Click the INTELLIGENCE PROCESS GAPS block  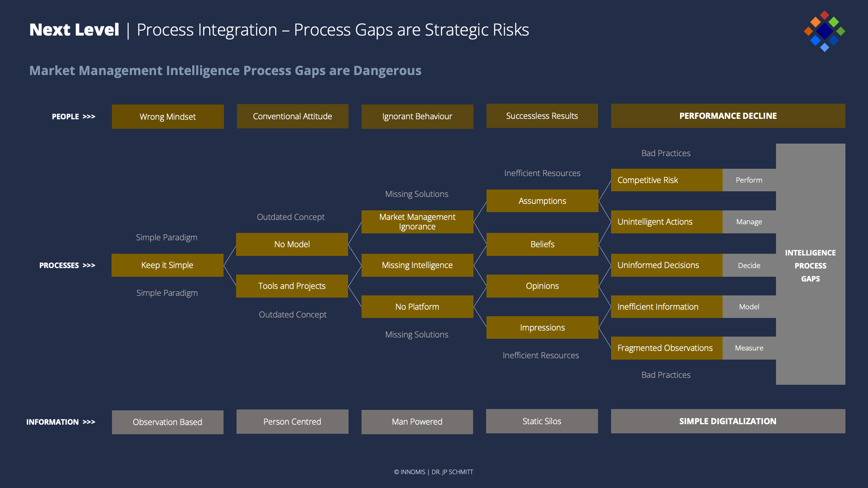coord(810,264)
